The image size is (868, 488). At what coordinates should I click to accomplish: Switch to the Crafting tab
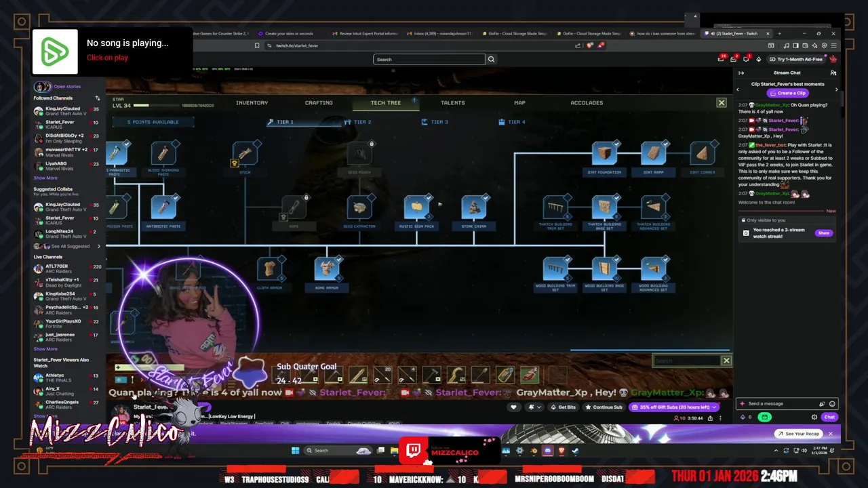[319, 103]
